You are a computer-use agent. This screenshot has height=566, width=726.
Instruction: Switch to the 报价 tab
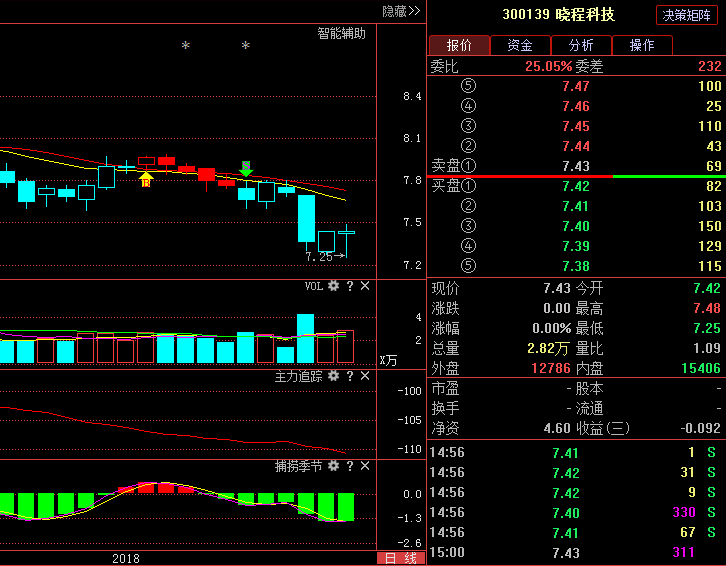459,45
